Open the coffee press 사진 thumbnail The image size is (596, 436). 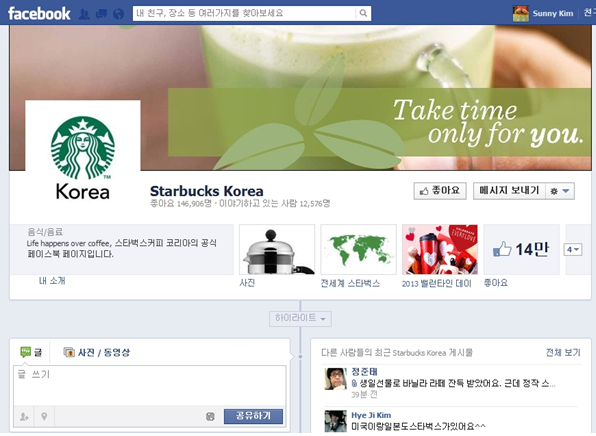click(277, 249)
